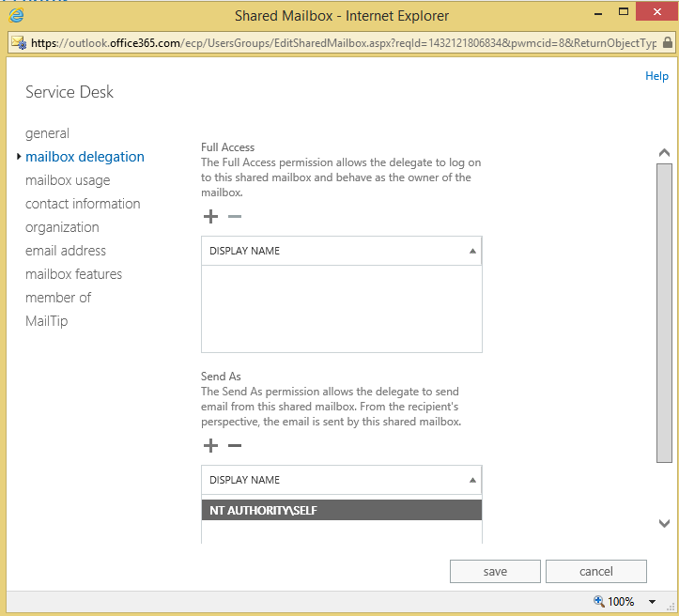Viewport: 679px width, 616px height.
Task: Click Full Access DISPLAY NAME column header
Action: [342, 251]
